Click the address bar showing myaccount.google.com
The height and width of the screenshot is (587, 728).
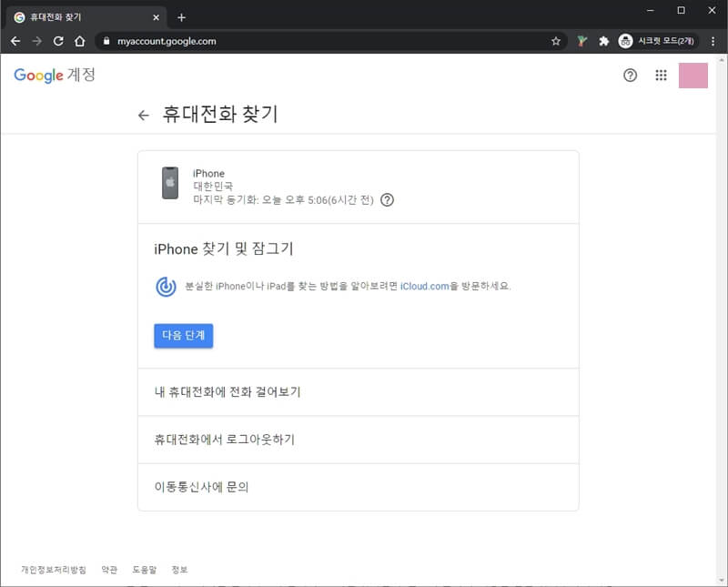[331, 41]
